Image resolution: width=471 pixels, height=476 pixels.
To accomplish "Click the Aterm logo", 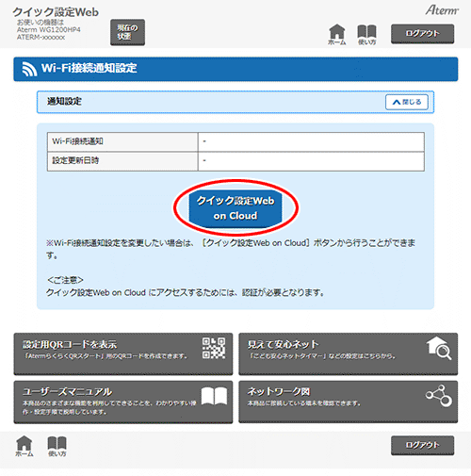I will tap(442, 10).
